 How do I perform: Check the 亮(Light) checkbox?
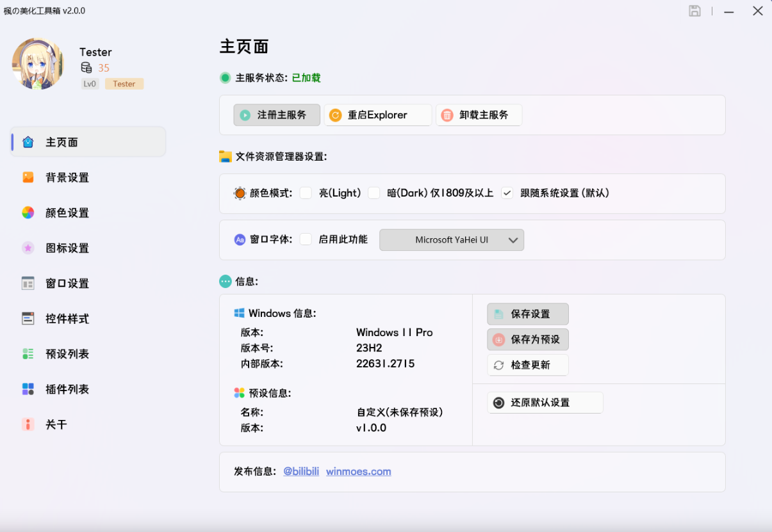click(x=306, y=193)
